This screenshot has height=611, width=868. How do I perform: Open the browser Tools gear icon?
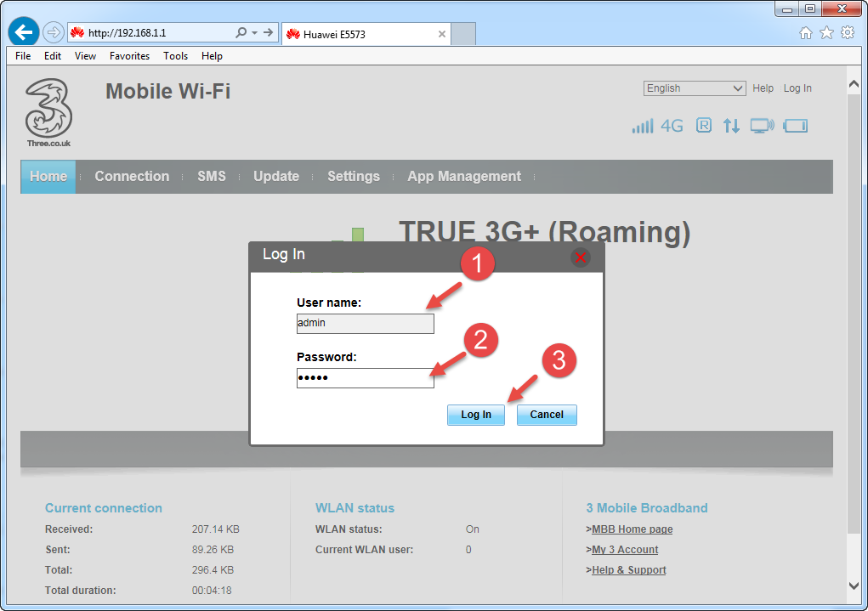pyautogui.click(x=848, y=32)
